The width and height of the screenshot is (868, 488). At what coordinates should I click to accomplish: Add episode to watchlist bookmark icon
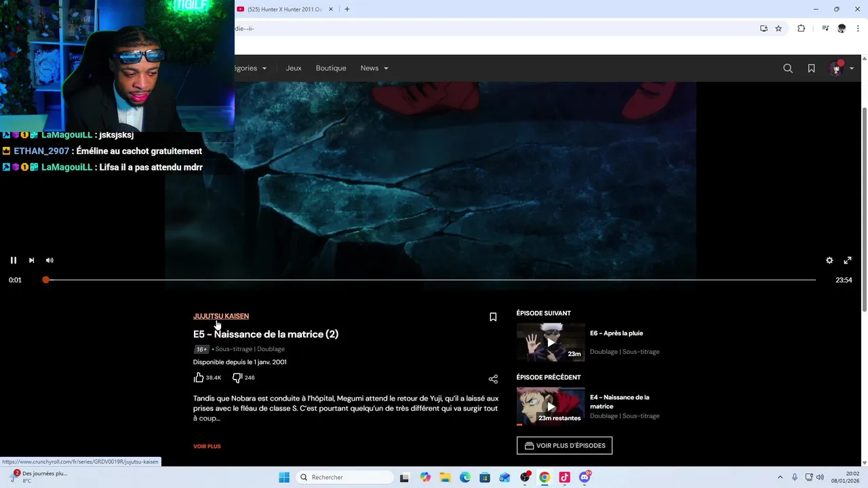click(x=493, y=317)
